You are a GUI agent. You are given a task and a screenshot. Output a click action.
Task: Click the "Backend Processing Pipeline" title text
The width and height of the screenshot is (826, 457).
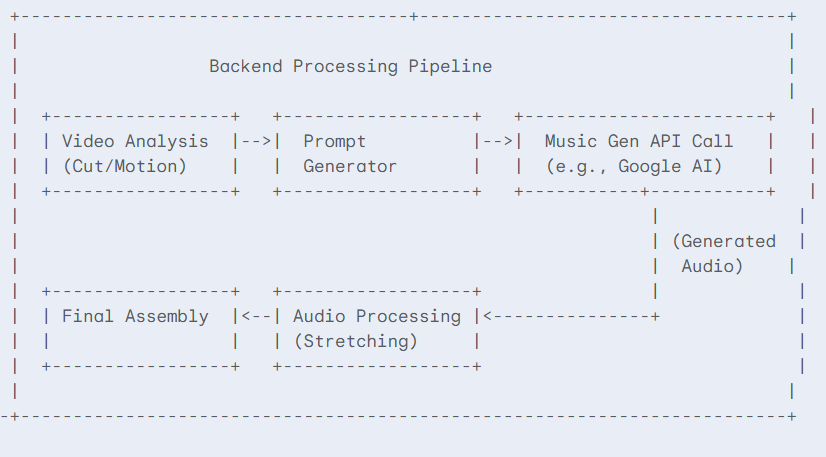point(350,67)
